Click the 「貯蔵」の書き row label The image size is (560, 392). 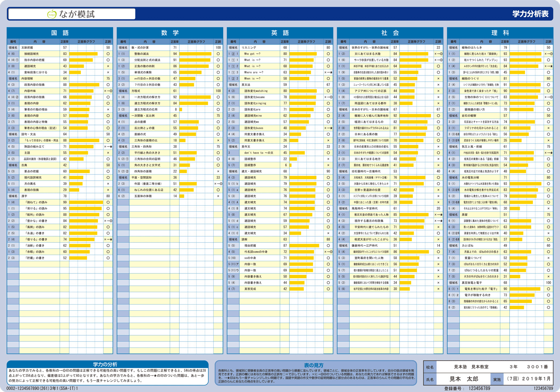point(35,258)
